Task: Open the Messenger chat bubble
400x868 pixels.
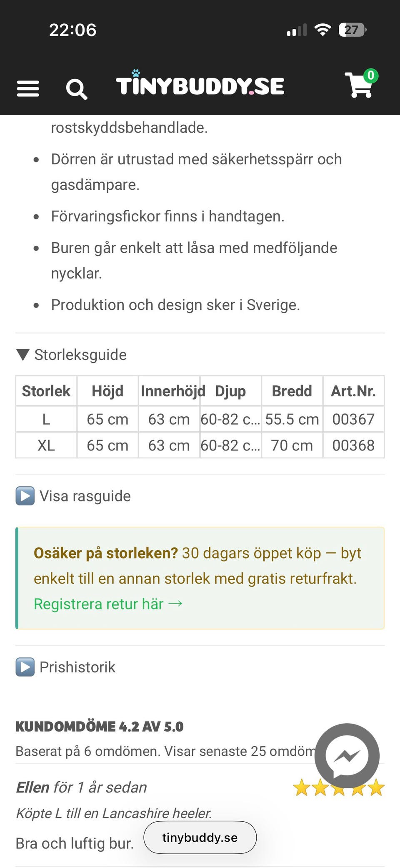Action: pyautogui.click(x=347, y=755)
